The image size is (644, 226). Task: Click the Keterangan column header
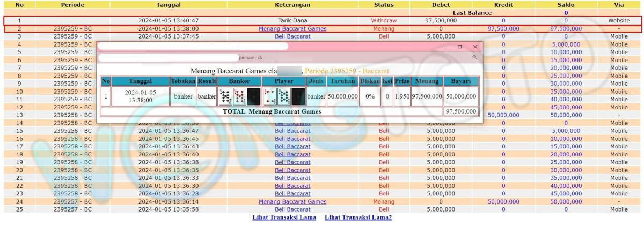pyautogui.click(x=292, y=5)
